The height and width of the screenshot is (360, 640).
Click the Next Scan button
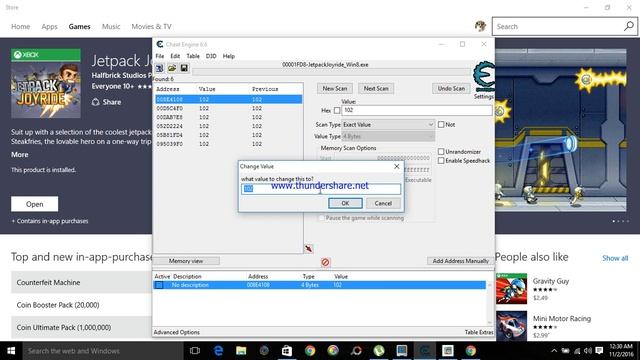click(376, 89)
